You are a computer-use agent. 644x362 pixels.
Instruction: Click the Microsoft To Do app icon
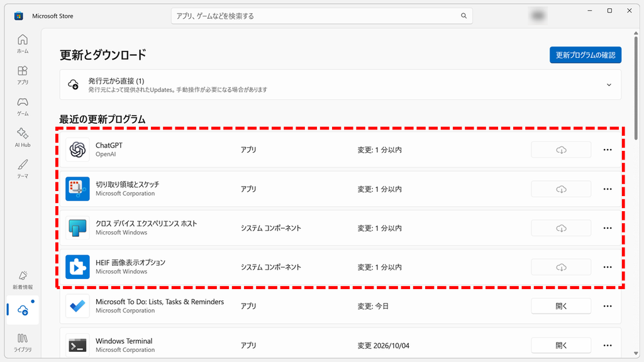[x=77, y=306]
